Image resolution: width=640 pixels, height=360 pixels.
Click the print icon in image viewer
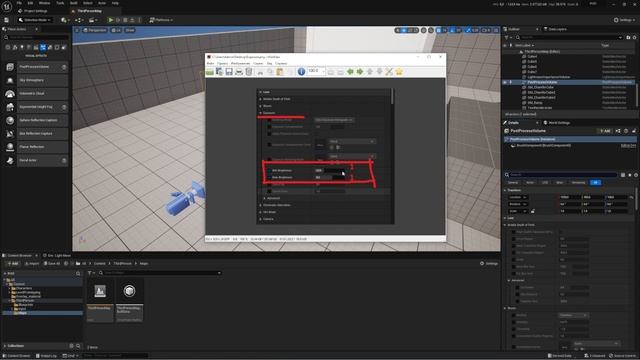239,72
